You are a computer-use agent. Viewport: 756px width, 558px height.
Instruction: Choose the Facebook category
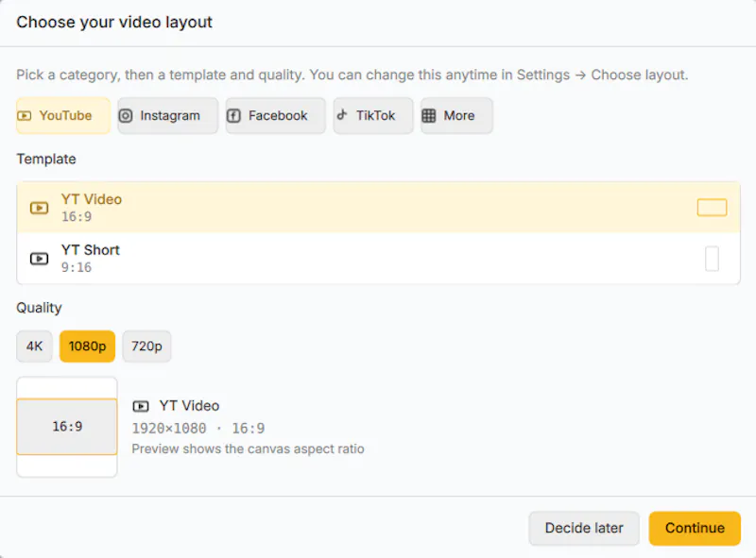click(275, 115)
